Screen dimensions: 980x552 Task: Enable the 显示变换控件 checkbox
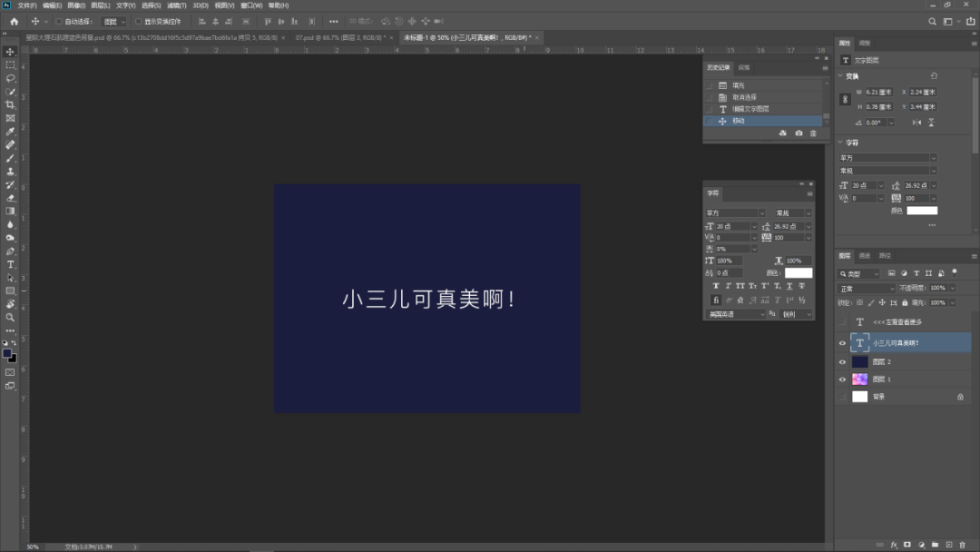click(x=139, y=21)
